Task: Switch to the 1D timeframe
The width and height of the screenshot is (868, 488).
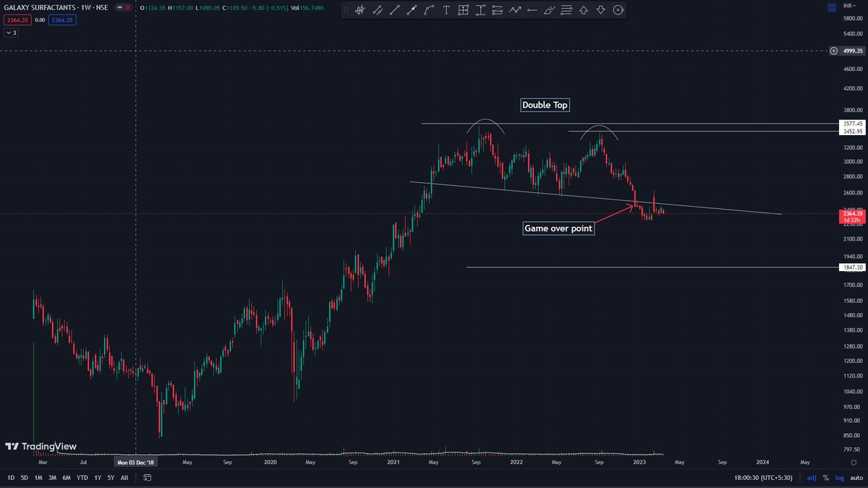Action: click(9, 478)
